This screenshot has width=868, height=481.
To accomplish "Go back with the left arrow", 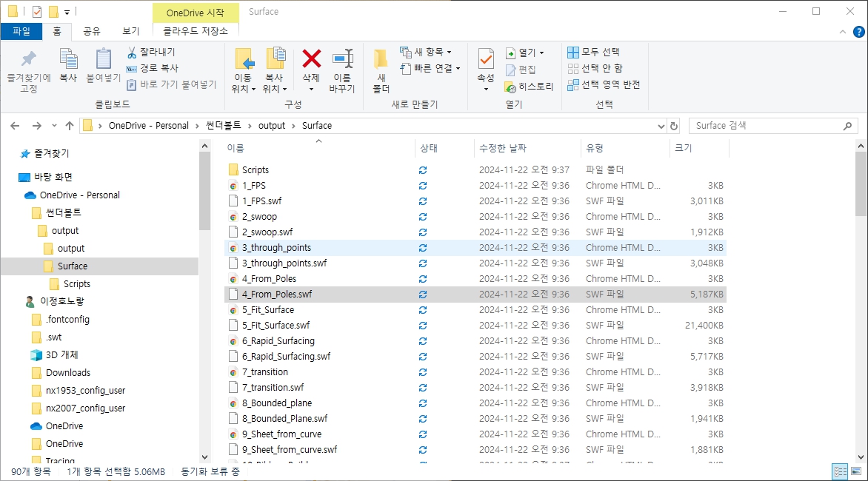I will (15, 126).
